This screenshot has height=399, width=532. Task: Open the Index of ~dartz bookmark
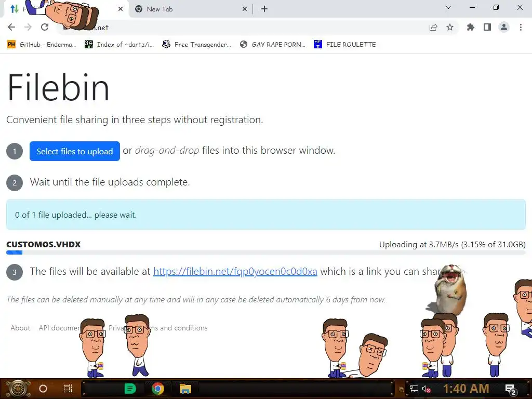(x=119, y=45)
